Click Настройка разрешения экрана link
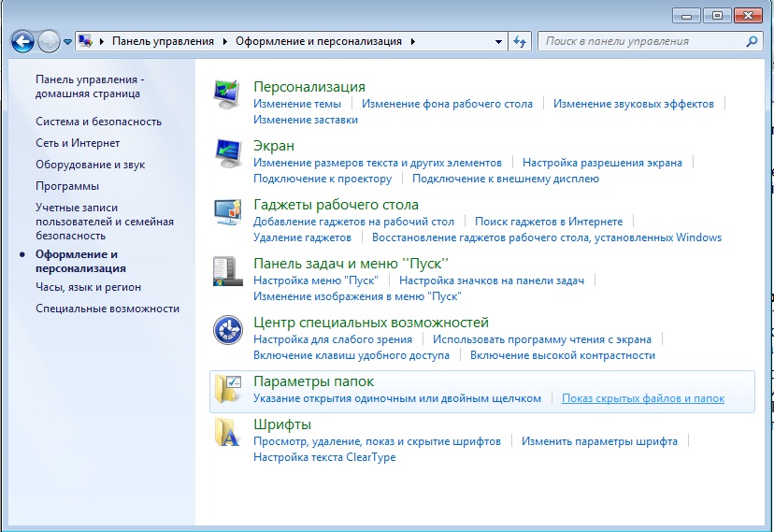 click(x=602, y=163)
